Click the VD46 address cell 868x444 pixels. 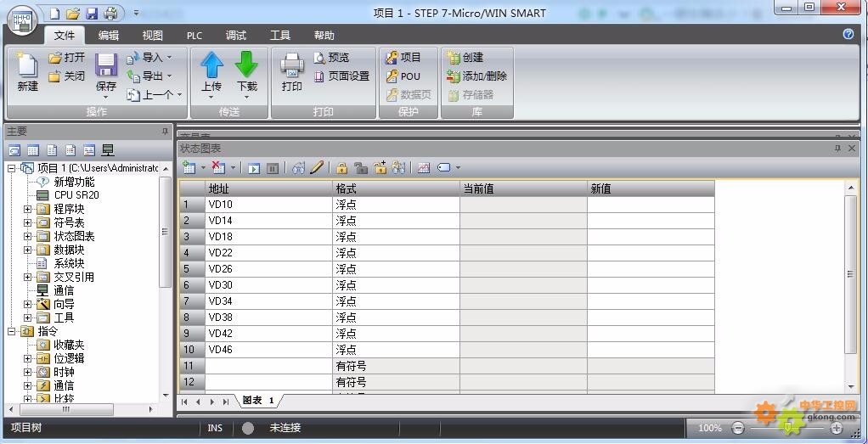[x=268, y=350]
